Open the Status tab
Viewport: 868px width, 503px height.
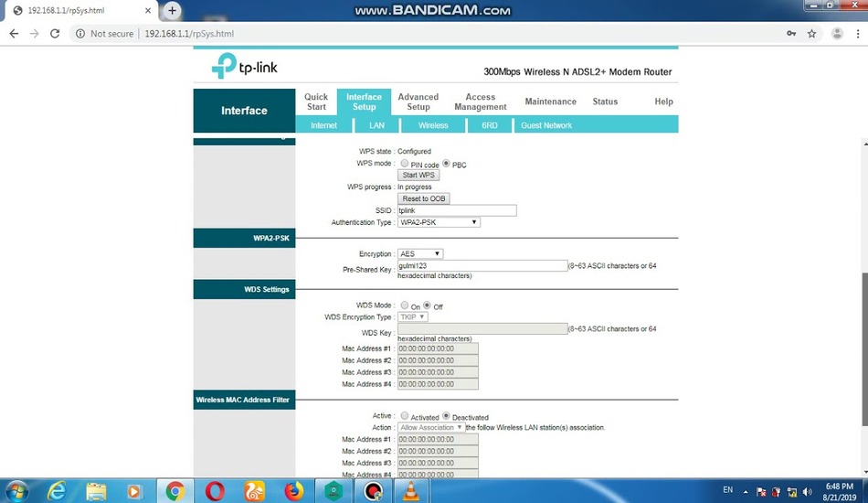(605, 102)
